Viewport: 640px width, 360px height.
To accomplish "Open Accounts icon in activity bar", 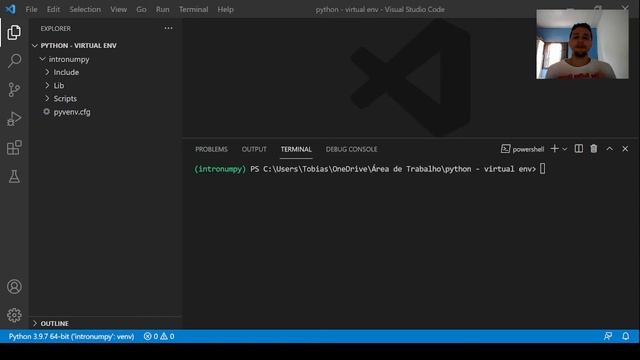I will [x=14, y=287].
